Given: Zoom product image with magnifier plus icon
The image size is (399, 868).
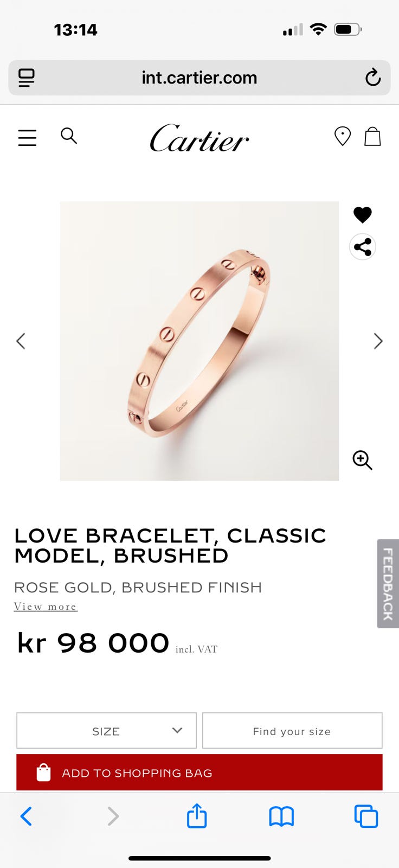Looking at the screenshot, I should [x=362, y=460].
